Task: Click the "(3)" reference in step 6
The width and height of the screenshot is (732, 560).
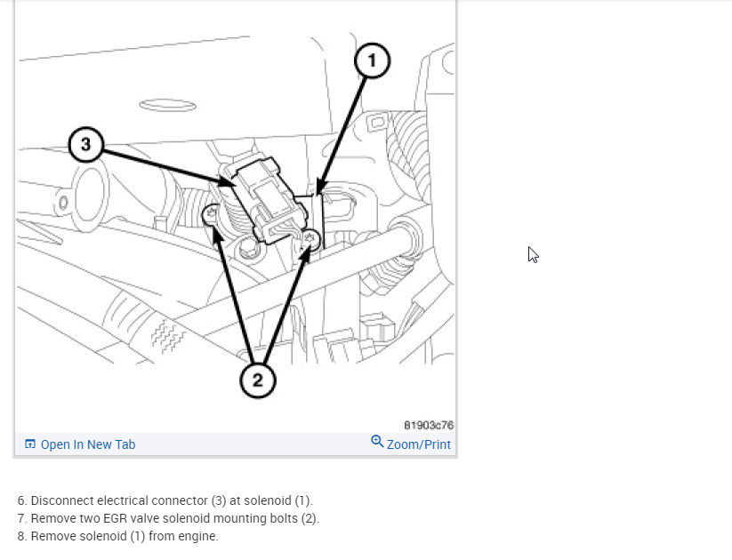Action: [x=219, y=500]
